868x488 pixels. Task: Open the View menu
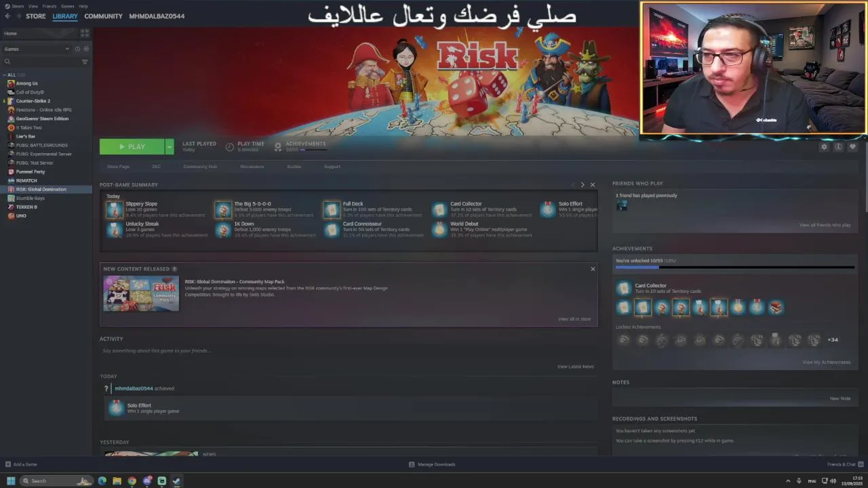pos(33,6)
